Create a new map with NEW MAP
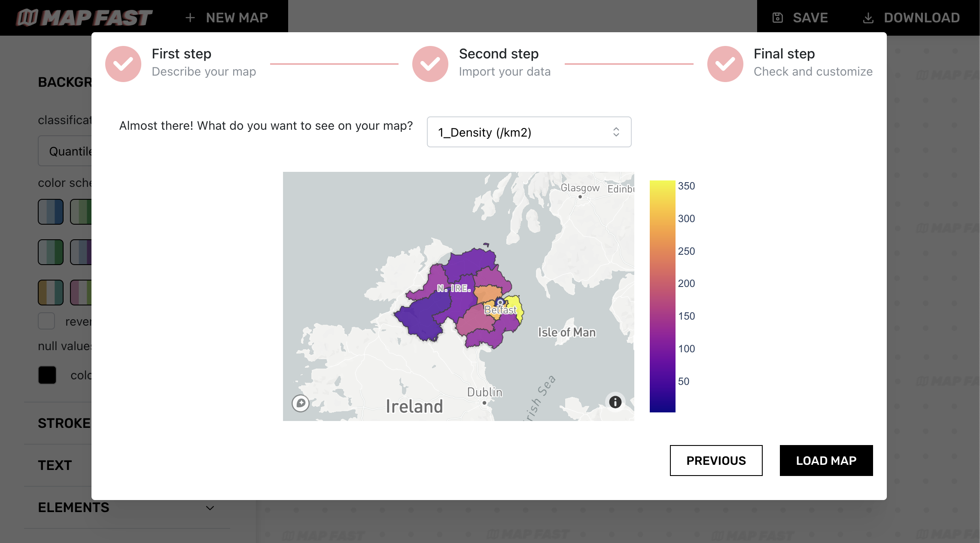Image resolution: width=980 pixels, height=543 pixels. 226,18
